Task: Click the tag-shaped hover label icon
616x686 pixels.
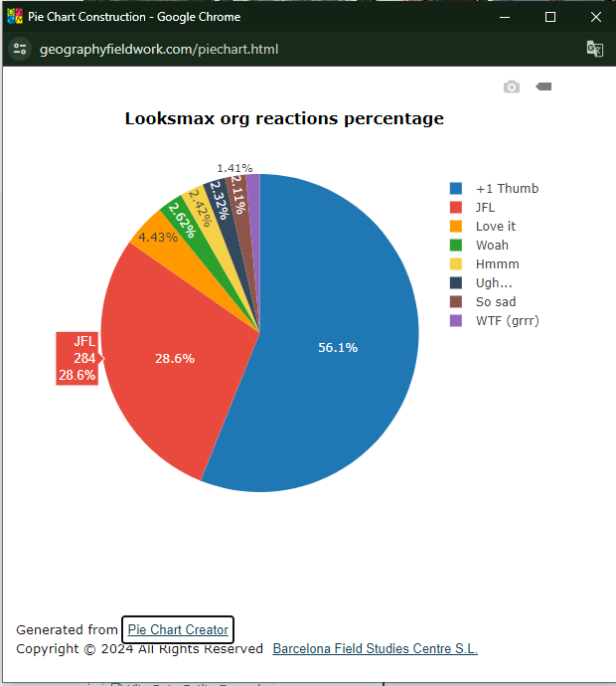Action: pyautogui.click(x=543, y=87)
